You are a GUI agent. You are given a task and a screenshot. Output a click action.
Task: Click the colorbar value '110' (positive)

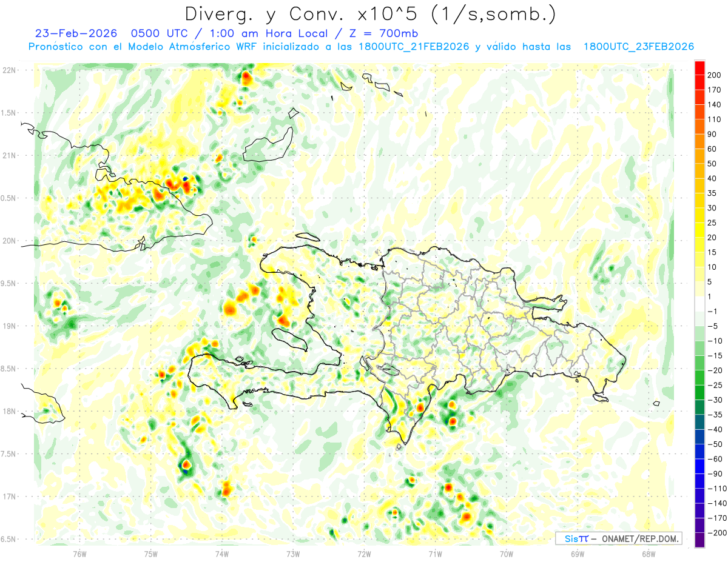[715, 119]
